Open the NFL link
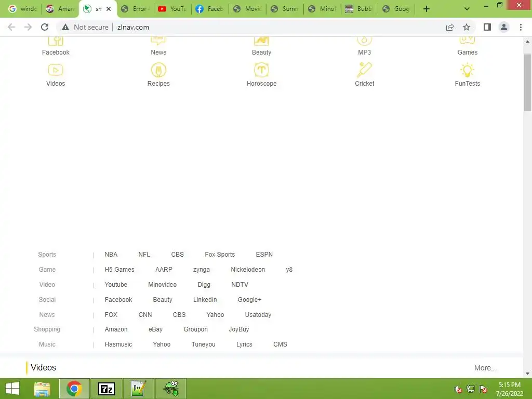Screen dimensions: 532x399 (x=144, y=255)
